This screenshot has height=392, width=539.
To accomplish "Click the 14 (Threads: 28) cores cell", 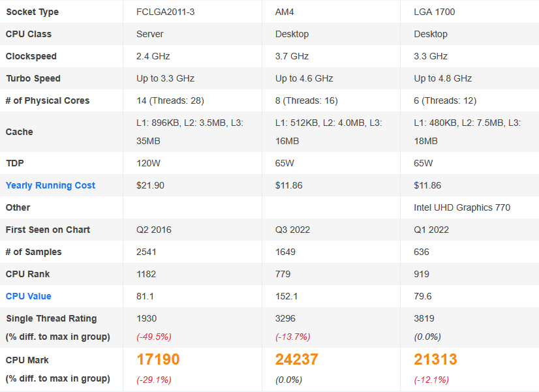I will tap(170, 100).
